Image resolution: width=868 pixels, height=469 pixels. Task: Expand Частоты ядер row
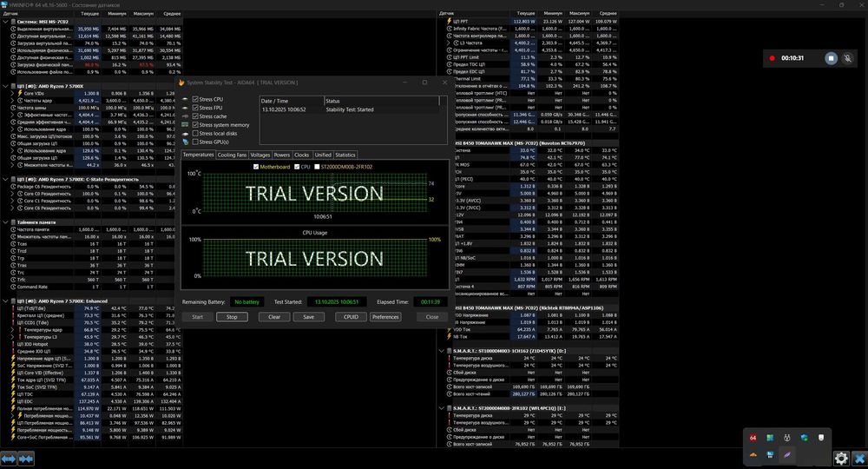[13, 100]
